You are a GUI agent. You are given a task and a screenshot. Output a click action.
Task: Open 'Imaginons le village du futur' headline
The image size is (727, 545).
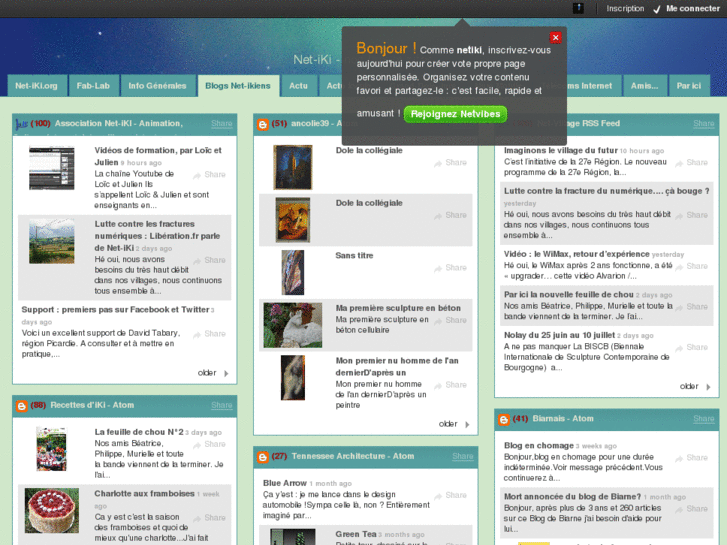561,150
